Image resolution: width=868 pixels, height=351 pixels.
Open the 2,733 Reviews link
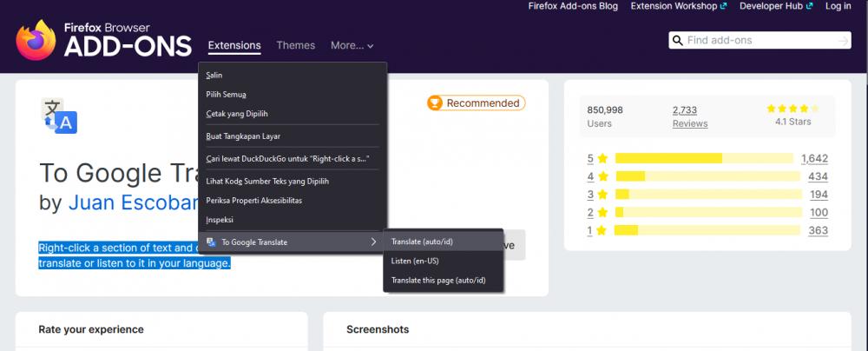690,116
